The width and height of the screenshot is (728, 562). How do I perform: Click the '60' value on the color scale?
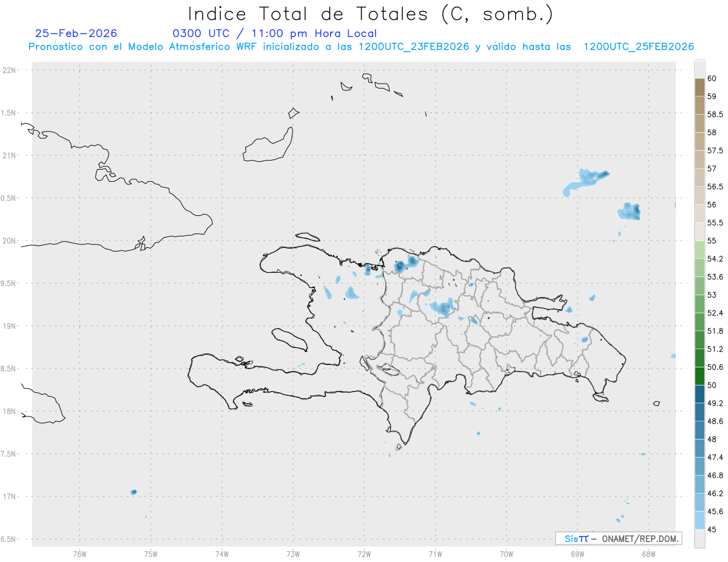point(712,78)
